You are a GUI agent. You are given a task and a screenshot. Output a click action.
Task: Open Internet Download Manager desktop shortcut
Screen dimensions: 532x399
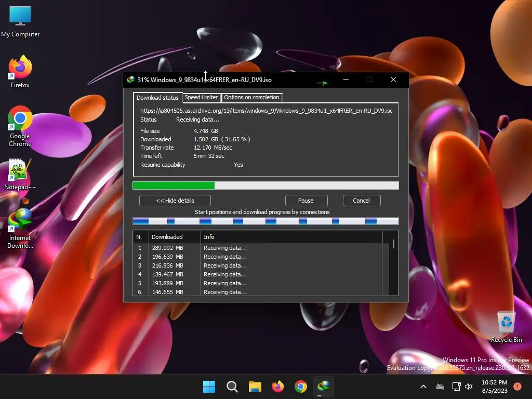(x=20, y=229)
